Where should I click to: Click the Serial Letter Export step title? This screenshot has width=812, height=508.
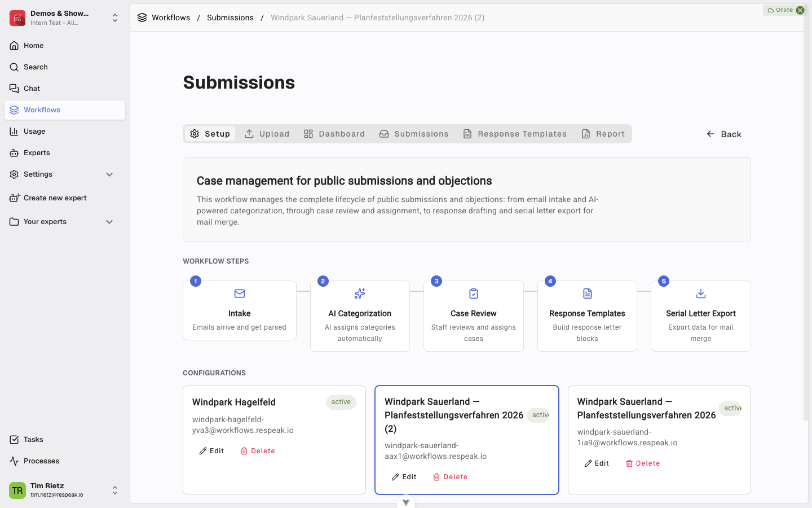coord(701,314)
